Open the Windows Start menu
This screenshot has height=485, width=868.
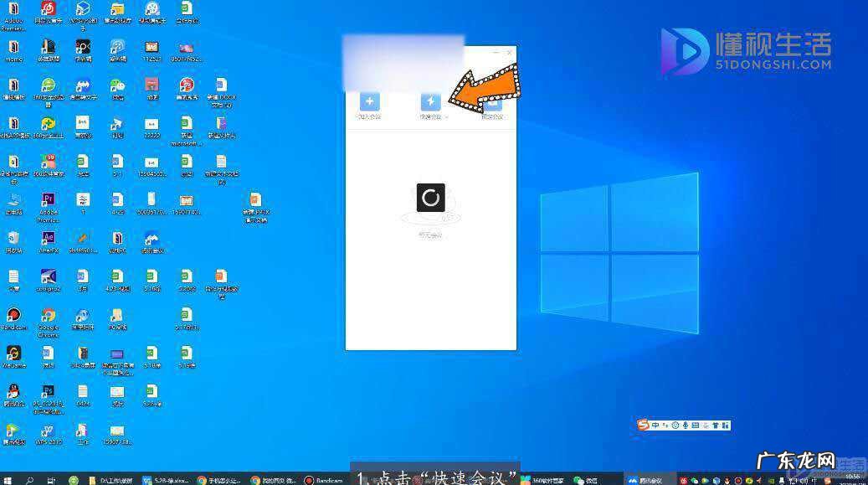coord(8,480)
